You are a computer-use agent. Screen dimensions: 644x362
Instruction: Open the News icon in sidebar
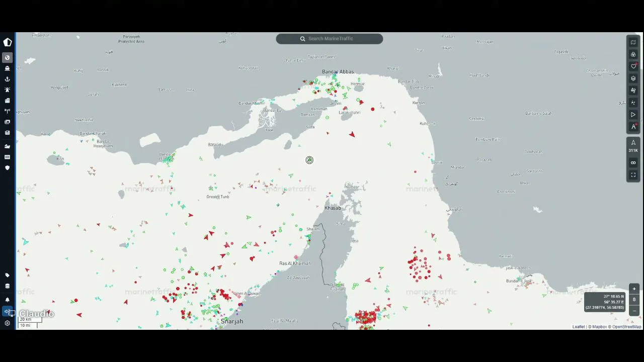click(7, 133)
